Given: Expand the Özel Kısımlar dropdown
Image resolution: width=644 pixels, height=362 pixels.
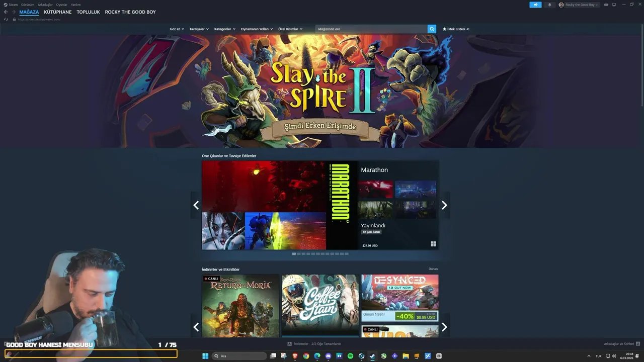Looking at the screenshot, I should pos(290,29).
